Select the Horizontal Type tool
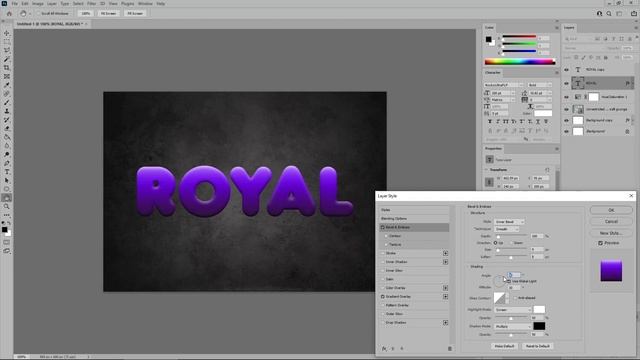640x360 pixels. coord(7,172)
